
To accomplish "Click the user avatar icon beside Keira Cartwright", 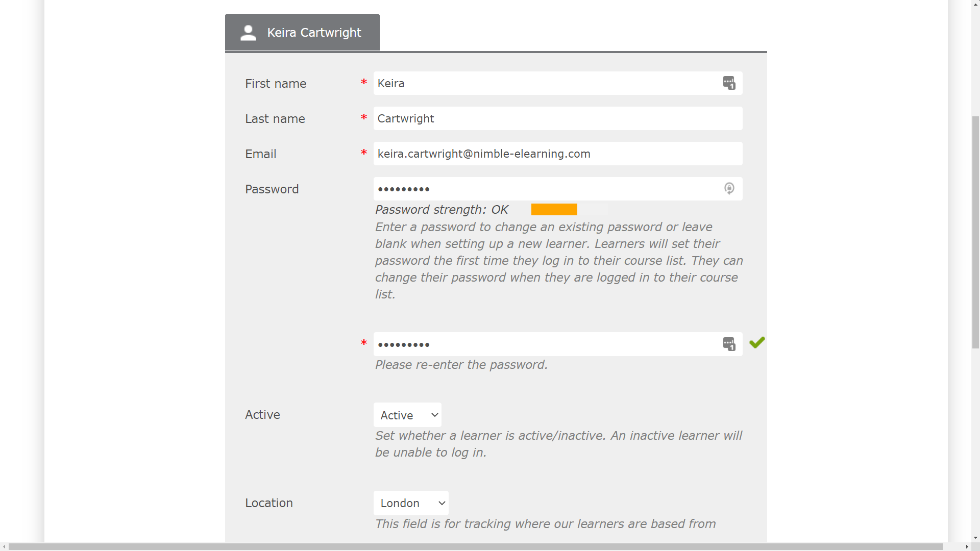I will click(248, 33).
